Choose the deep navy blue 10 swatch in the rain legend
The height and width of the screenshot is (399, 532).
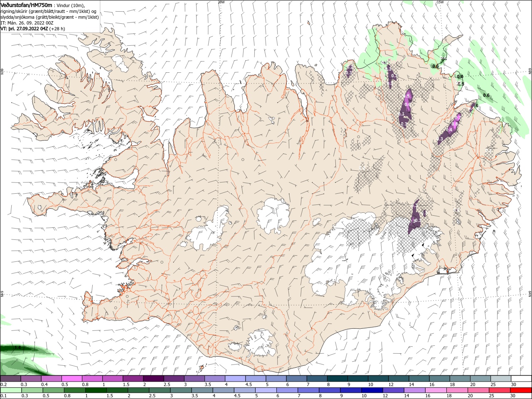point(372,390)
